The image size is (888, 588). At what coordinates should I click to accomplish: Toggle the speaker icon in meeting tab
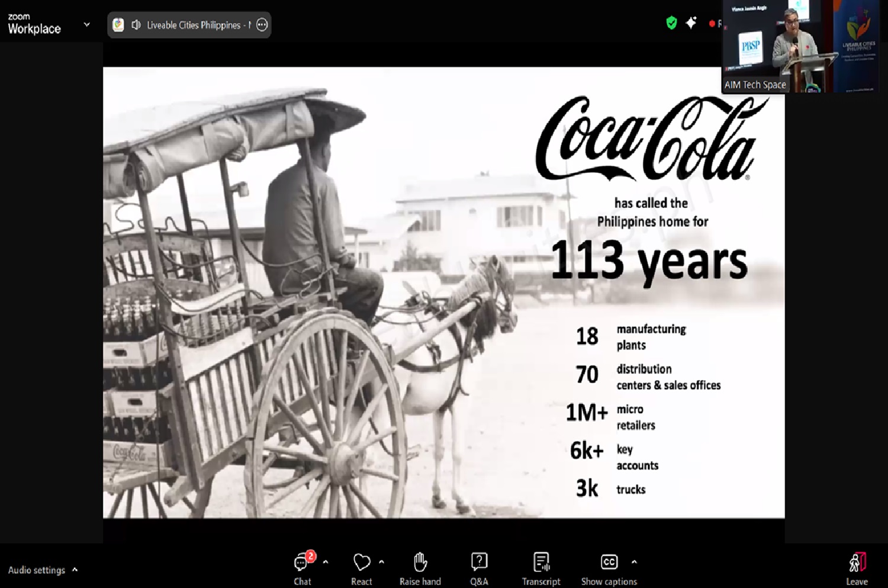(x=136, y=25)
